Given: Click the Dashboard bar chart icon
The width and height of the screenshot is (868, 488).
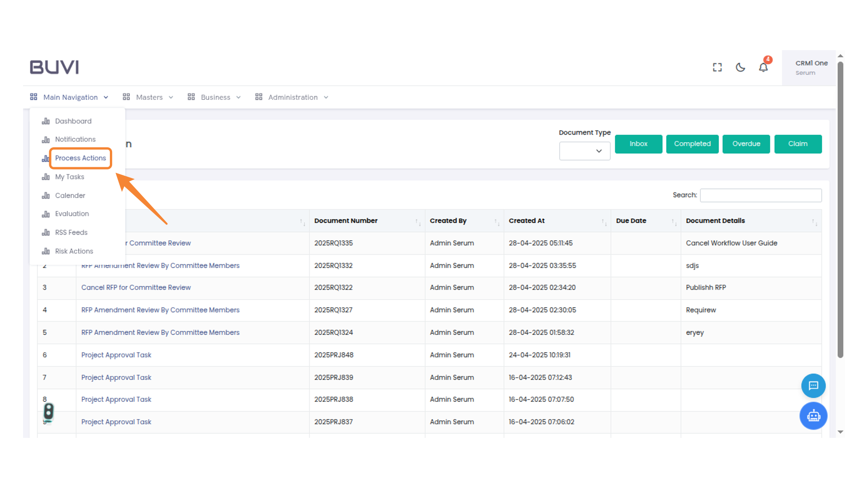Looking at the screenshot, I should 46,121.
